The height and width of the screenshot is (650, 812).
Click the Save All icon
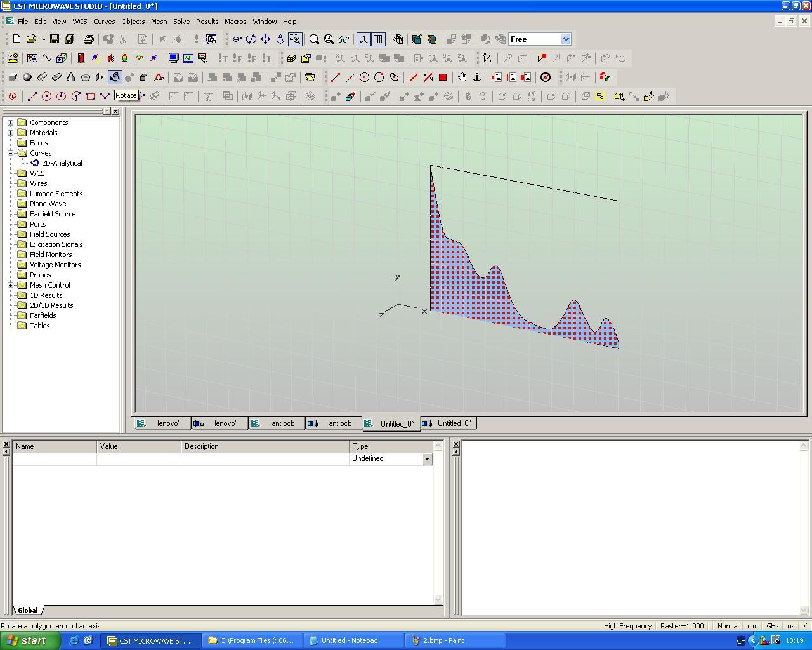tap(69, 39)
